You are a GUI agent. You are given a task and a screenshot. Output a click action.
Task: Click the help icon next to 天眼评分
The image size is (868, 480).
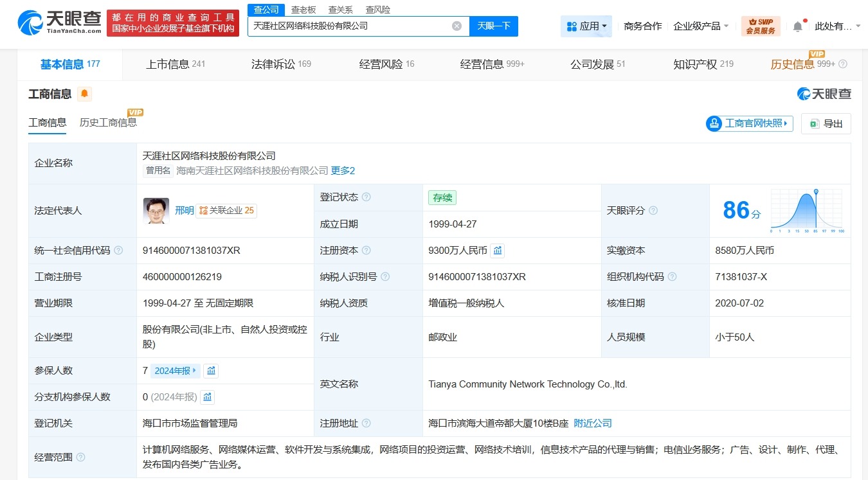tap(653, 210)
